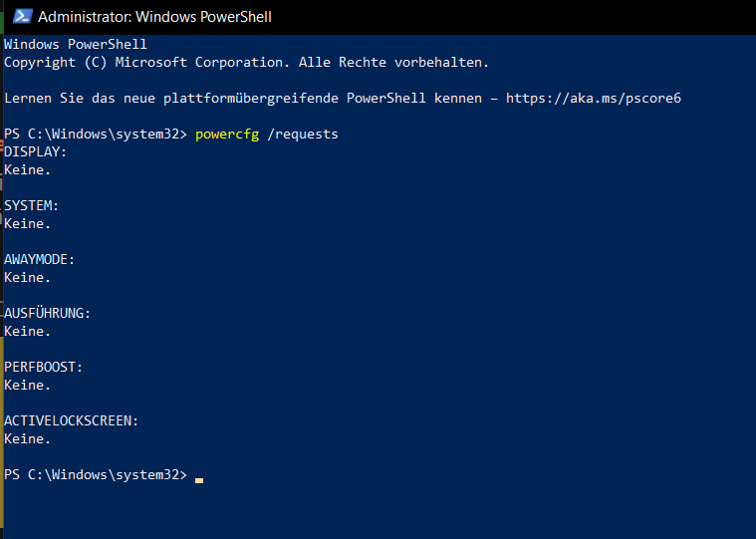Select the AWAYMODE: heading line
Image resolution: width=756 pixels, height=539 pixels.
click(x=40, y=259)
